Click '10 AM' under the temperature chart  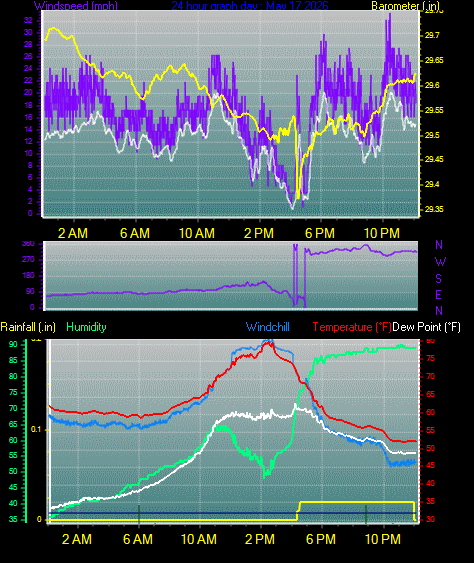tap(199, 539)
